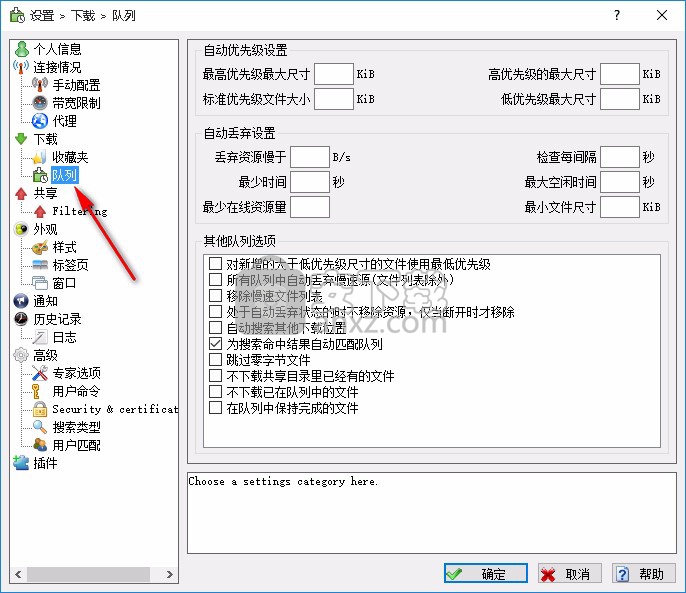Open 帮助 with help button
Image resolution: width=686 pixels, height=593 pixels.
point(643,573)
